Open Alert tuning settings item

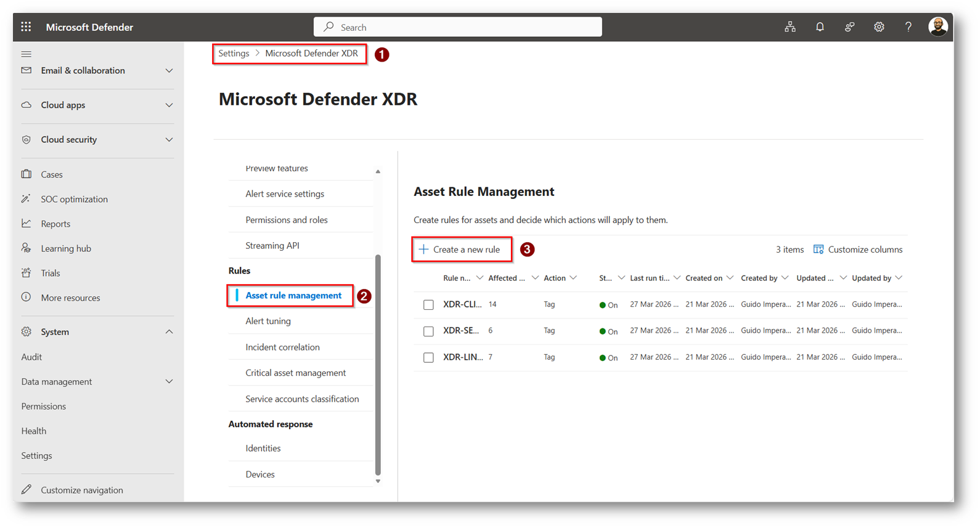tap(268, 321)
